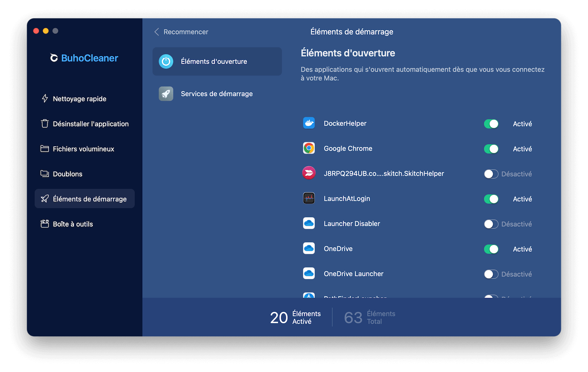Click the 20 Éléments Activé counter
The width and height of the screenshot is (588, 372).
pyautogui.click(x=295, y=317)
